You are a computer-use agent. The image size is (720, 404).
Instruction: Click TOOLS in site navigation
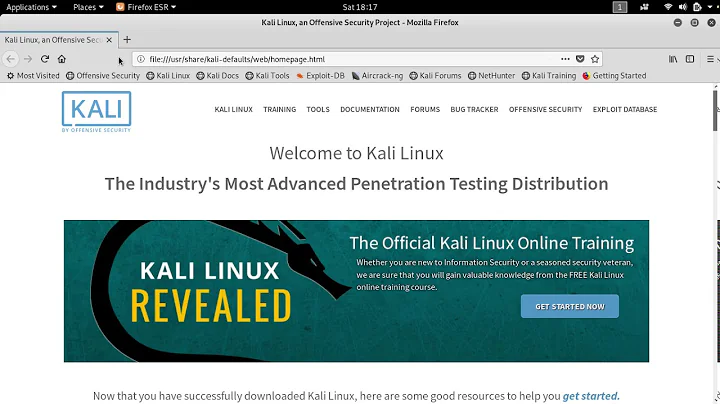pos(318,109)
